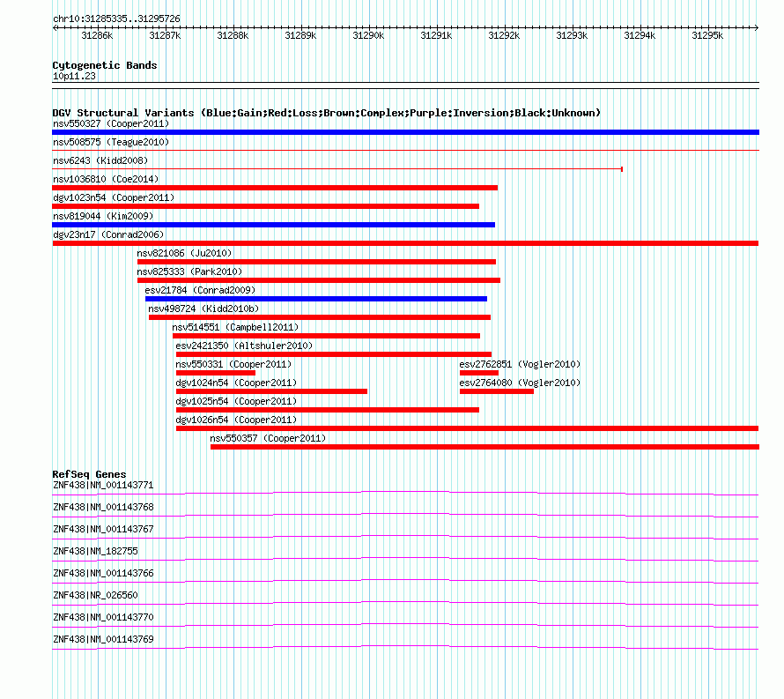Click the esv2762851 (Vogler2010) label
The width and height of the screenshot is (784, 699).
(520, 364)
